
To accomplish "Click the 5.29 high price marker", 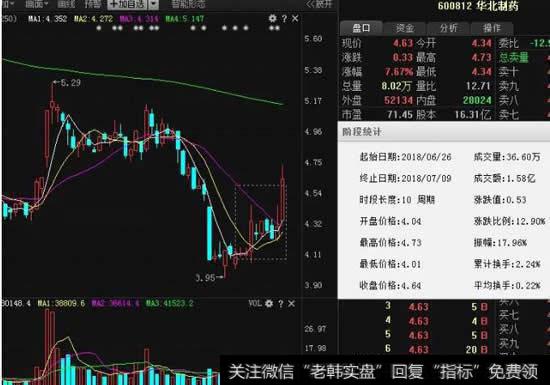I will point(67,83).
